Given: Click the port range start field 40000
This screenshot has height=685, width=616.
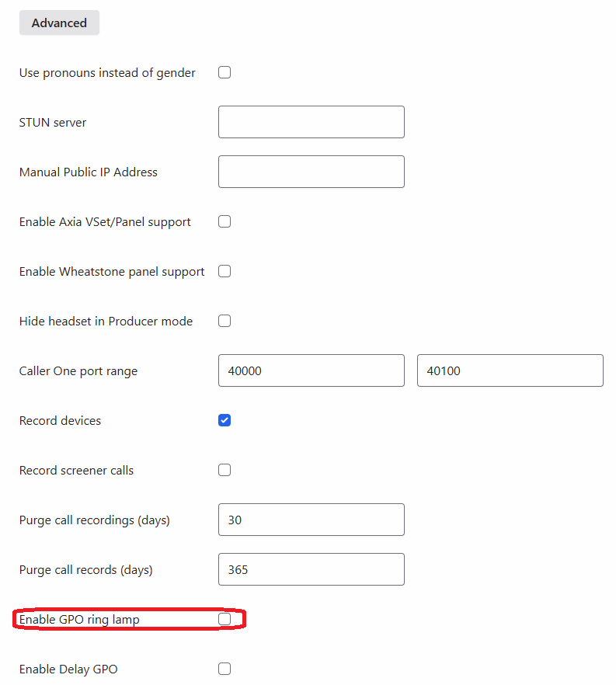Looking at the screenshot, I should tap(311, 370).
